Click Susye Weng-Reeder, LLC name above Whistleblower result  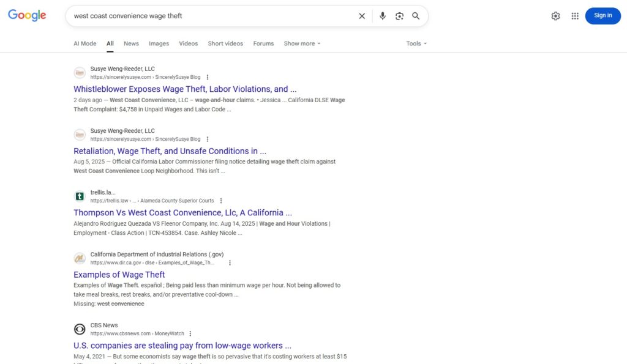click(122, 69)
